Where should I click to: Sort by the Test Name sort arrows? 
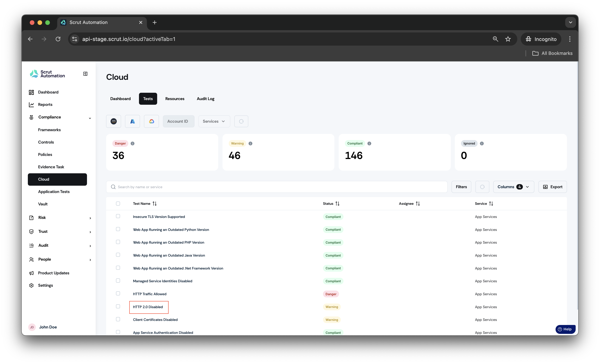pos(155,204)
